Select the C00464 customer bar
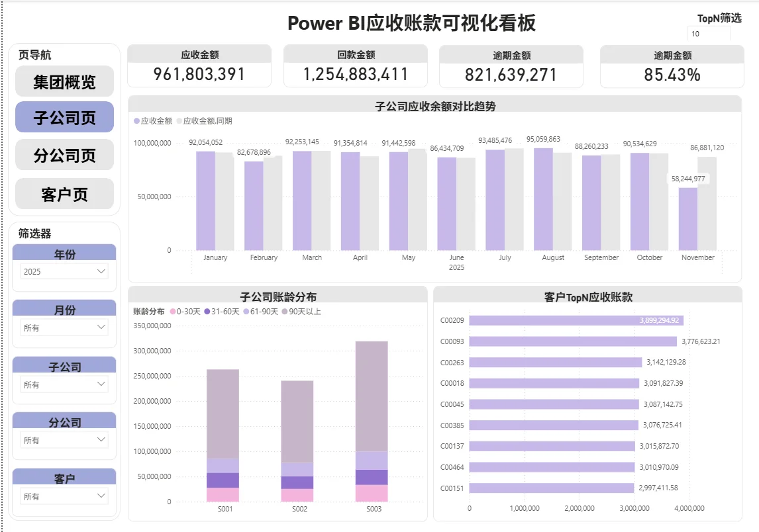The image size is (759, 532). tap(552, 467)
